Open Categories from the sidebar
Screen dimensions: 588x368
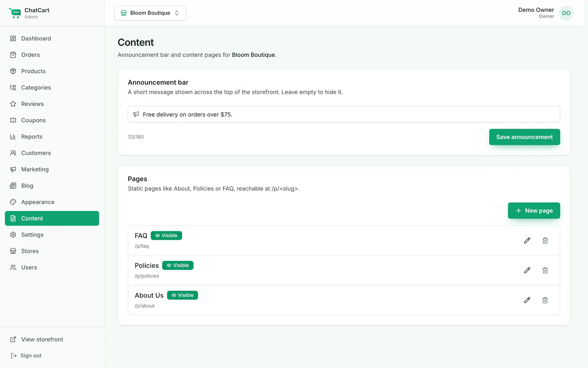[x=52, y=88]
